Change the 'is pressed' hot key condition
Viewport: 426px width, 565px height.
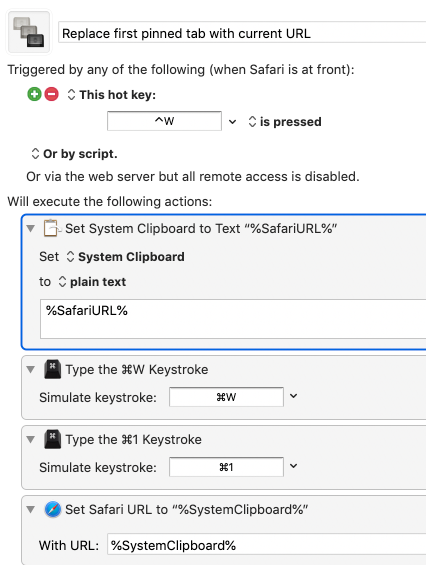point(285,122)
